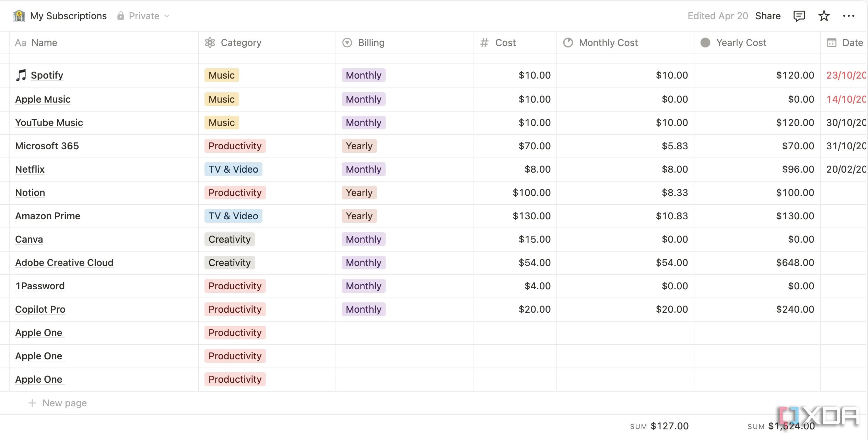Image resolution: width=868 pixels, height=440 pixels.
Task: Open the Amazon Prime page
Action: pos(48,216)
